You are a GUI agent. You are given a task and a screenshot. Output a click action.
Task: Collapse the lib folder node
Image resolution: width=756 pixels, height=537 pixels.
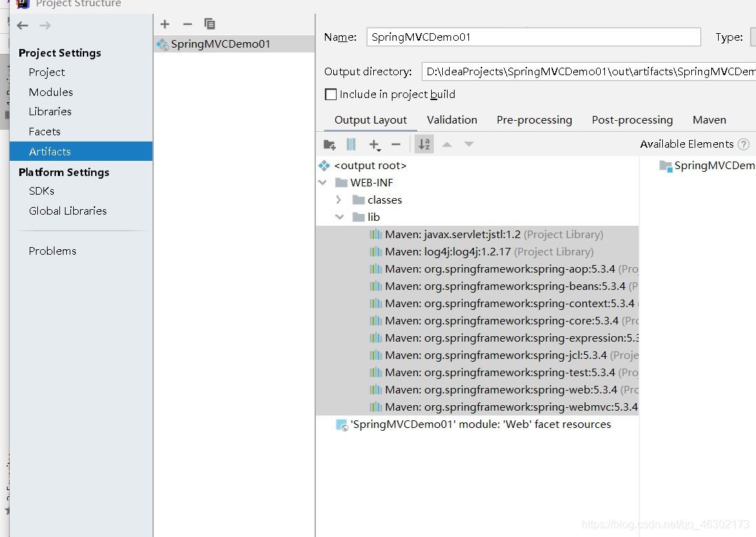(339, 217)
